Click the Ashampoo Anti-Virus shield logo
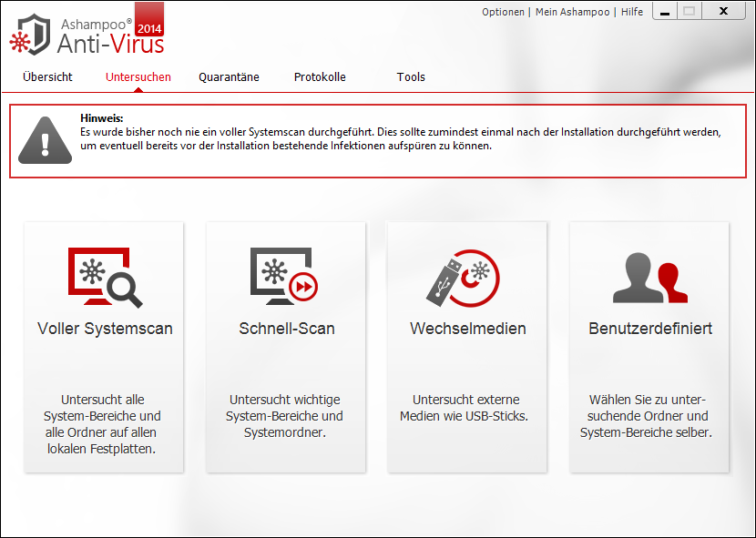Viewport: 756px width, 538px height. pos(31,34)
